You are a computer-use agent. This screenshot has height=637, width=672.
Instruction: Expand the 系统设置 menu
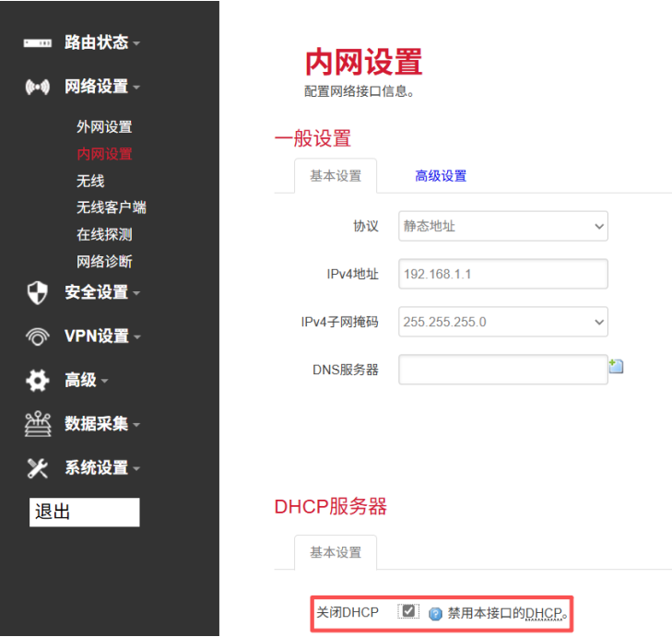(102, 467)
